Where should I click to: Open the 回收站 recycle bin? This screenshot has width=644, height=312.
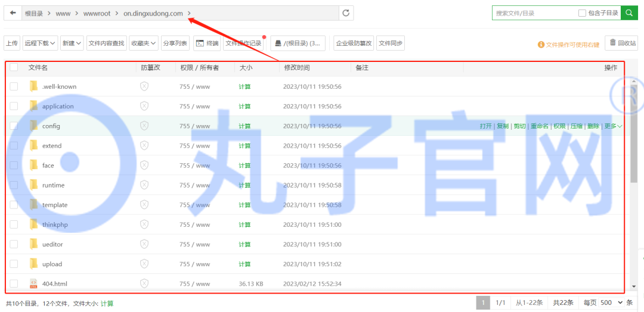tap(623, 43)
